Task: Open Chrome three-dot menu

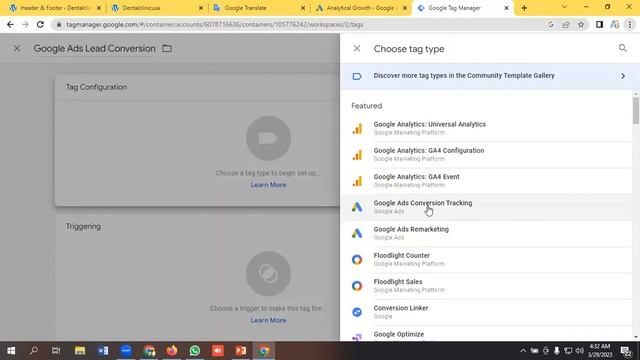Action: pos(630,24)
